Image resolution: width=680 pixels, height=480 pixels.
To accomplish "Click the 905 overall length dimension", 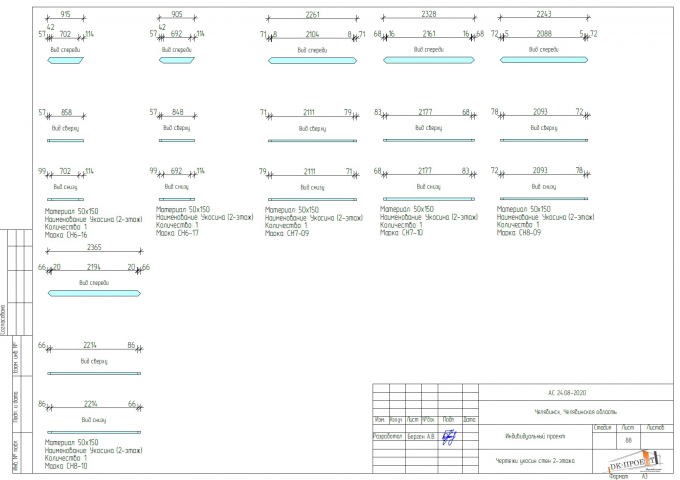I will (x=177, y=14).
